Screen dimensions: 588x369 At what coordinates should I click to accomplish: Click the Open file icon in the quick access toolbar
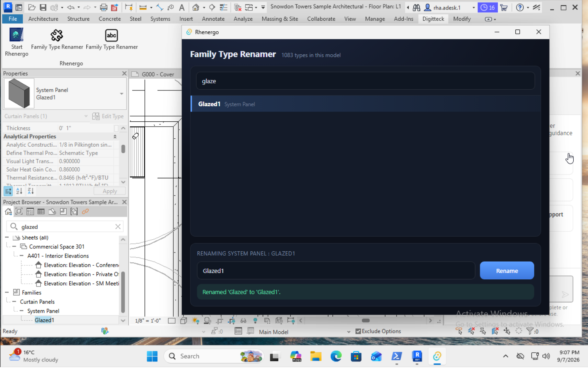(x=32, y=7)
